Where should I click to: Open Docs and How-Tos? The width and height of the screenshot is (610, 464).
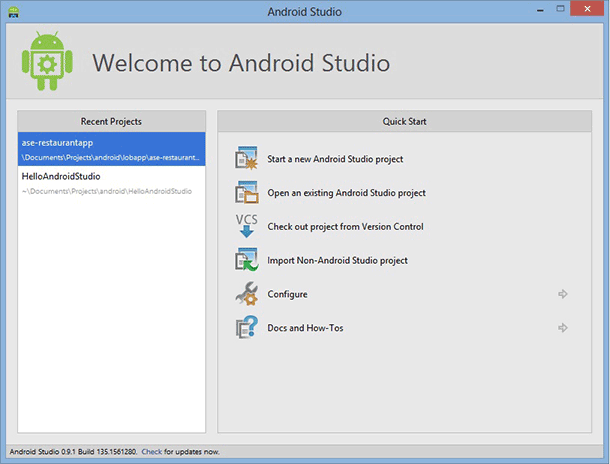(x=305, y=328)
